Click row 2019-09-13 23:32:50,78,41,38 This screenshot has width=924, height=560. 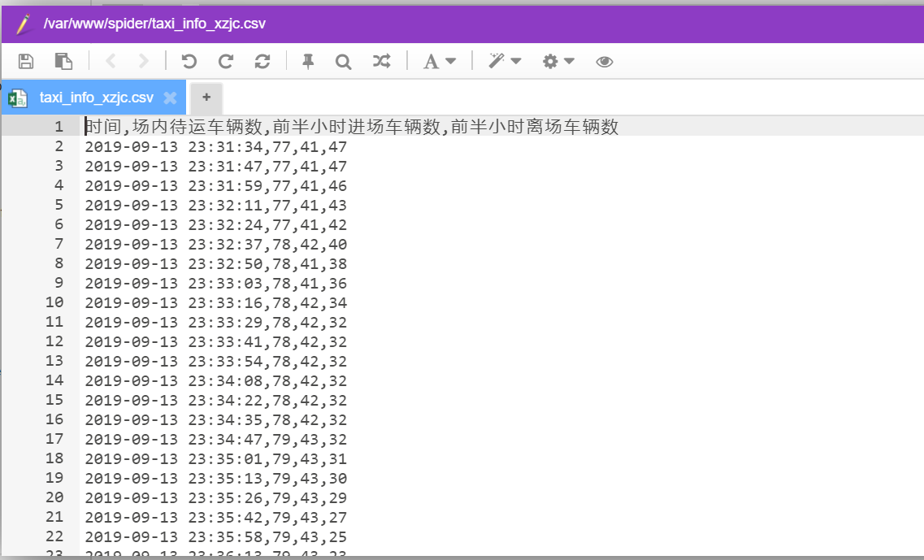coord(215,263)
